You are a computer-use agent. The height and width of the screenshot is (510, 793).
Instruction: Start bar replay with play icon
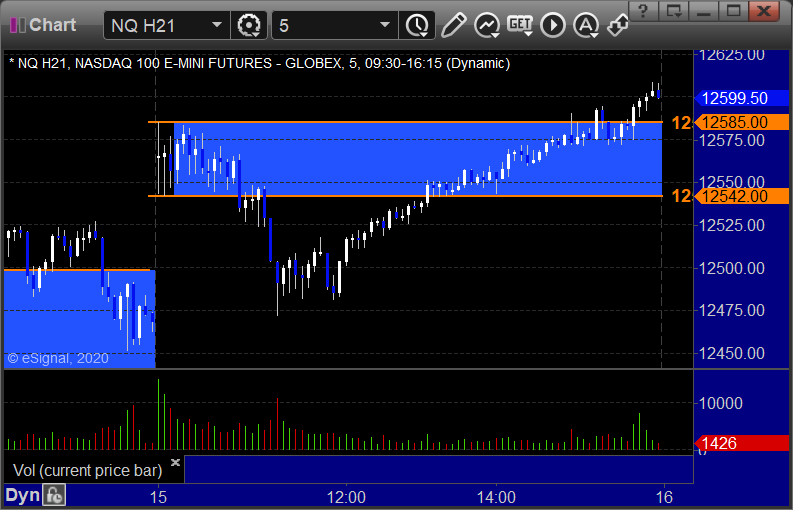pyautogui.click(x=553, y=25)
